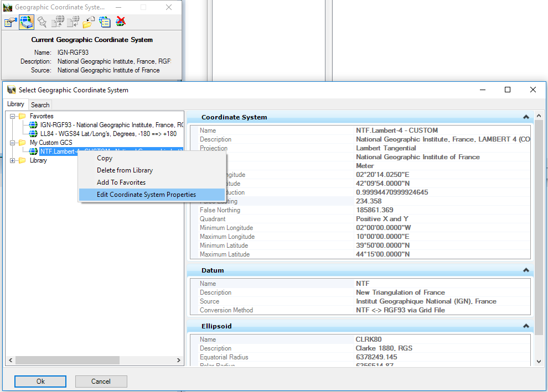Click the Cancel button
The height and width of the screenshot is (392, 548).
click(x=101, y=381)
